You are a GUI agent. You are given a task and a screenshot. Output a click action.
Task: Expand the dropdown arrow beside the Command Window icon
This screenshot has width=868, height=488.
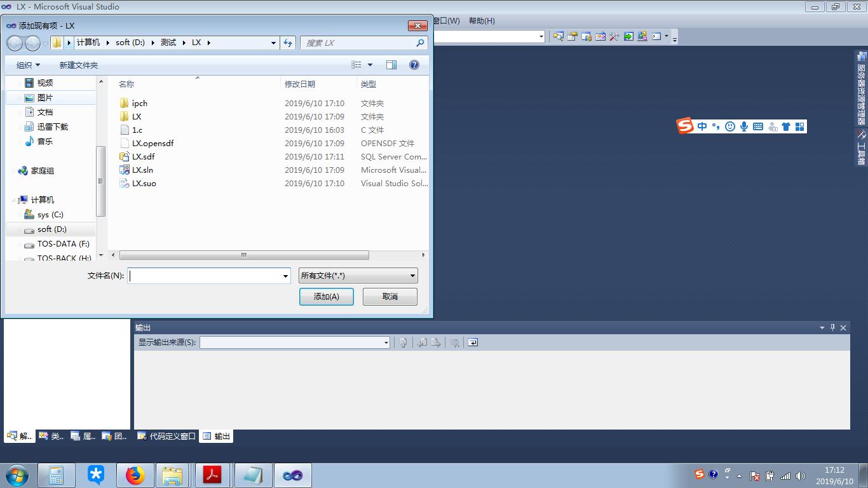[667, 36]
